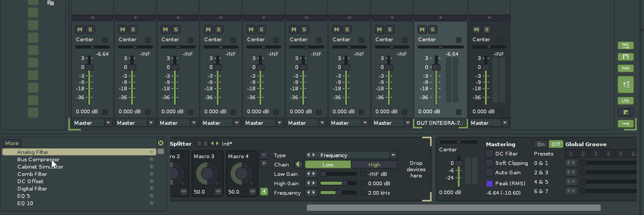Toggle the VOL view button in mixer sidebar
This screenshot has width=644, height=215.
pos(625,101)
